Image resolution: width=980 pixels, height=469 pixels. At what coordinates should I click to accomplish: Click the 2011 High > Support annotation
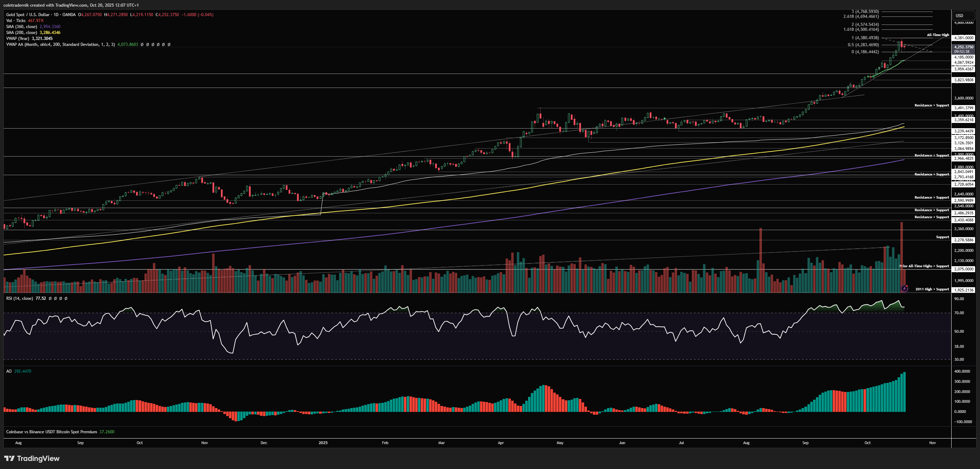(932, 289)
